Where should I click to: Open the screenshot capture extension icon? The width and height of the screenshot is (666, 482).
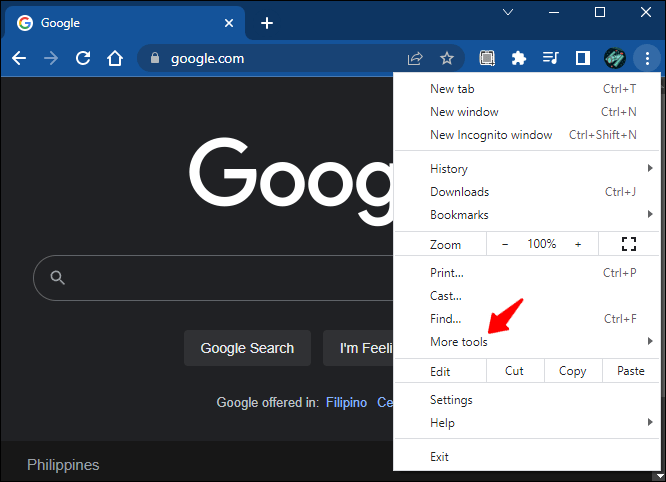pyautogui.click(x=487, y=58)
